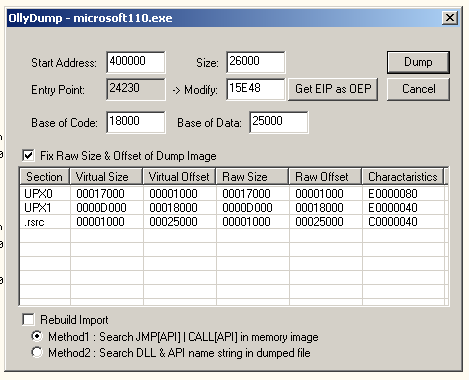The image size is (469, 380).
Task: Click UPX0 characteristics E0000080
Action: pos(393,194)
